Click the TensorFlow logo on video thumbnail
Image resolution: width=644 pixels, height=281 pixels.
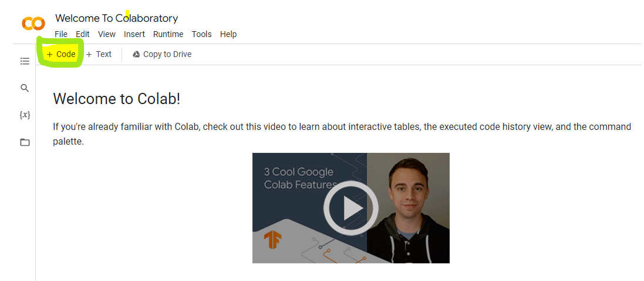point(272,240)
